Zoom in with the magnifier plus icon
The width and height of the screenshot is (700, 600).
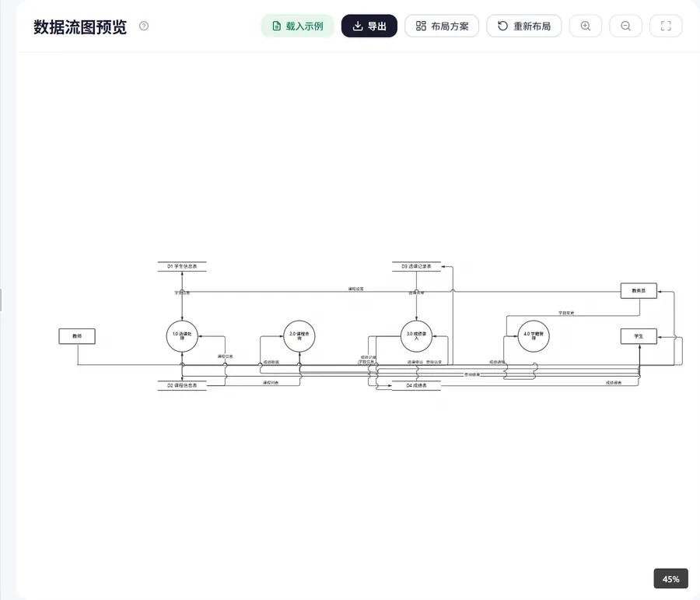585,26
